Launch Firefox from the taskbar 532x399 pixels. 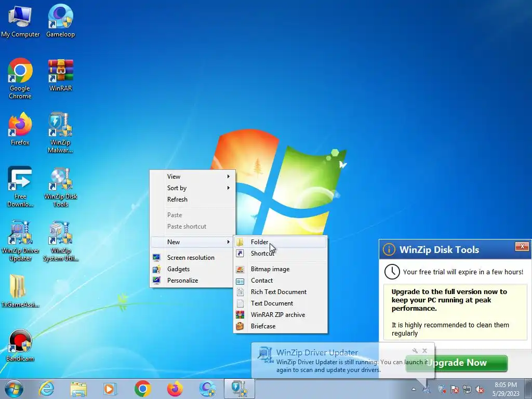tap(175, 389)
